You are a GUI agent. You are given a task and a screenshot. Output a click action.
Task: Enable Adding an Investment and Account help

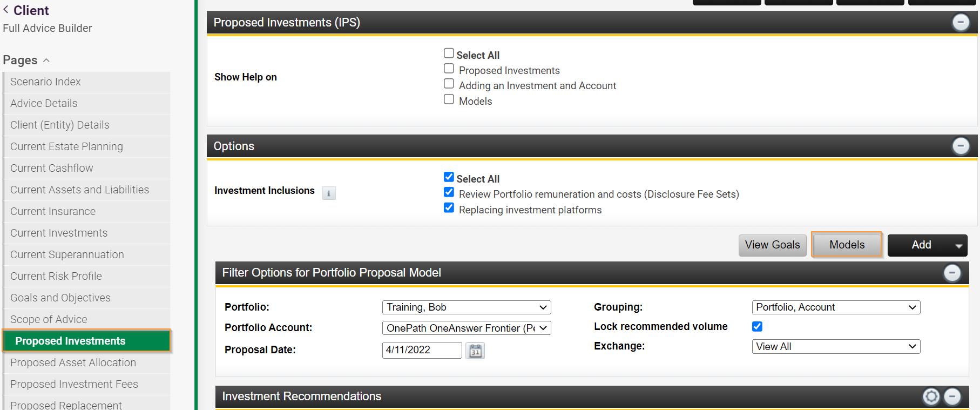[449, 84]
